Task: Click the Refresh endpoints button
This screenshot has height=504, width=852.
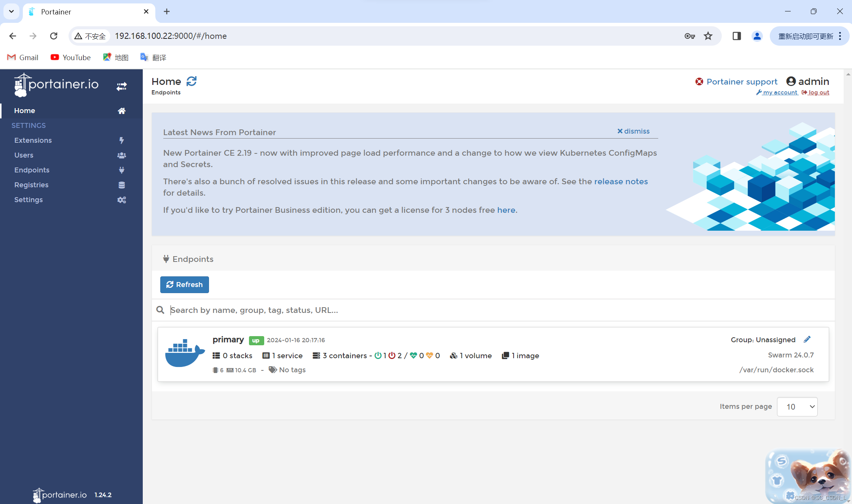Action: click(x=184, y=285)
